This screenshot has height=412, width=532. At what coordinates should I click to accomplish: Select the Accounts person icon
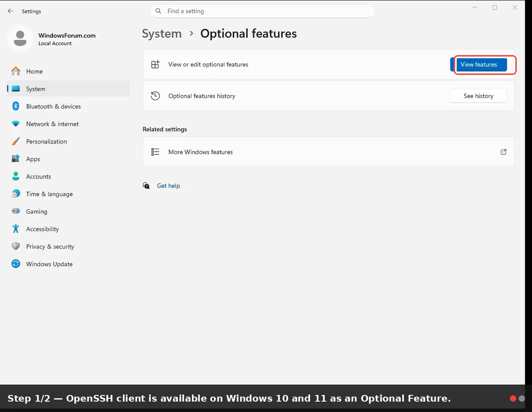(16, 176)
